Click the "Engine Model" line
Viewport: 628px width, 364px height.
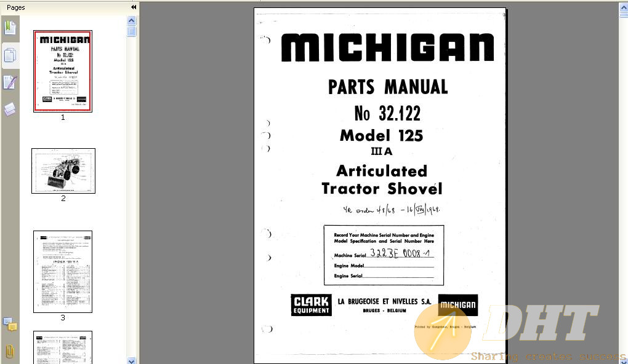coord(384,266)
